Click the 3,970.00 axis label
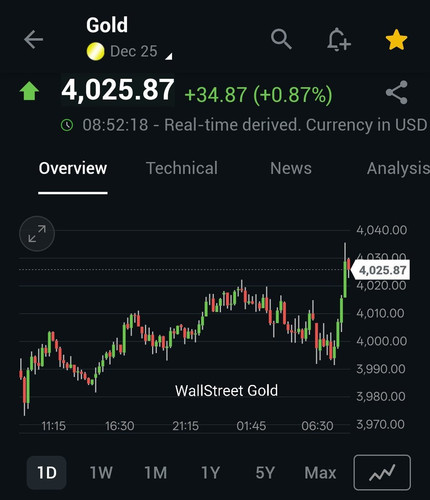The width and height of the screenshot is (430, 500). (380, 424)
